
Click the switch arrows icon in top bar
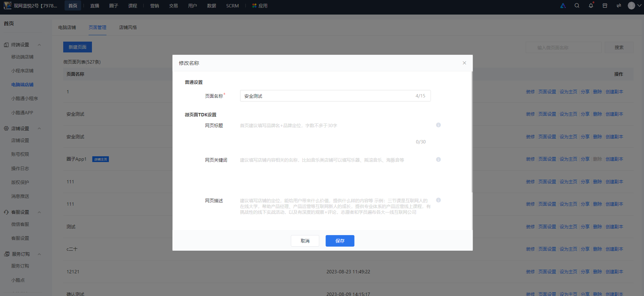(x=619, y=5)
